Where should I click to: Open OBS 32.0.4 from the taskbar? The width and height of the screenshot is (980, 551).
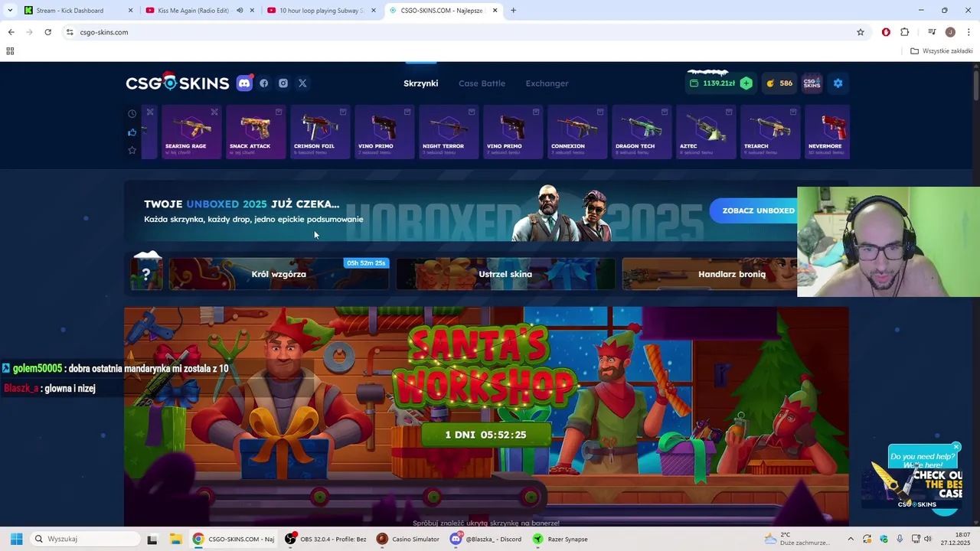pyautogui.click(x=326, y=539)
